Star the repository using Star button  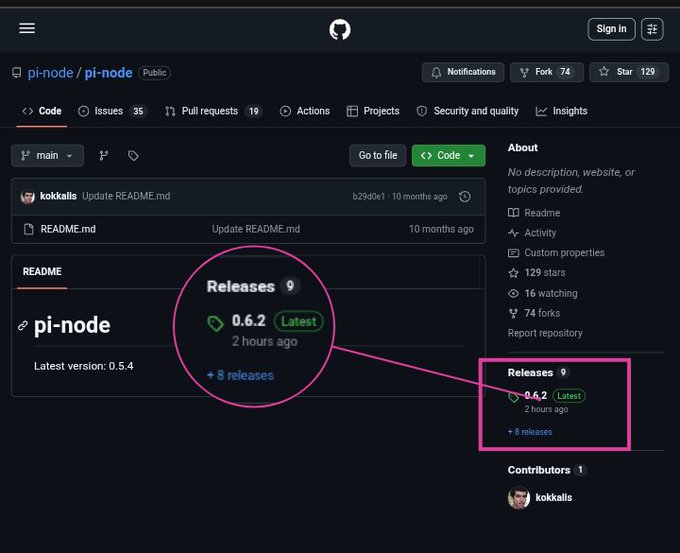629,72
